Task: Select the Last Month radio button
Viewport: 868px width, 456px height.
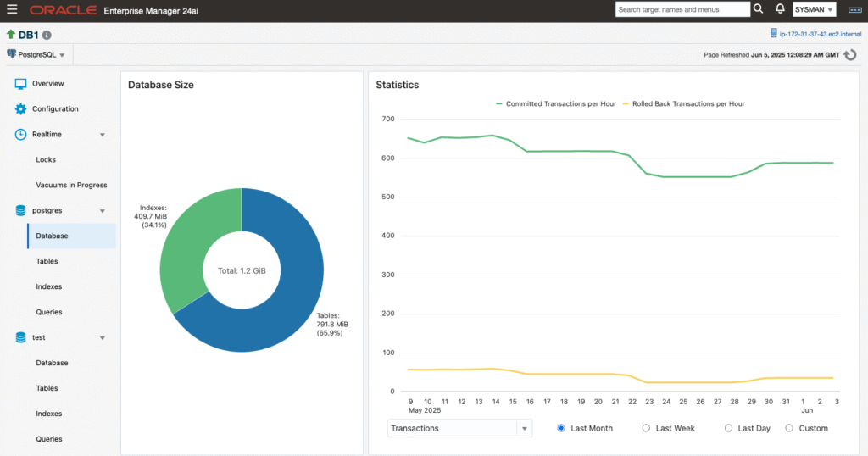Action: (x=561, y=428)
